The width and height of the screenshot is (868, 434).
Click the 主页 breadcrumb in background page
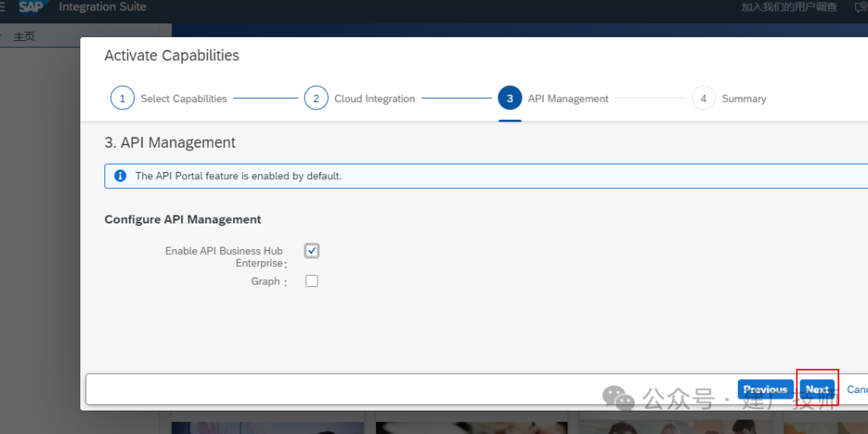(24, 36)
